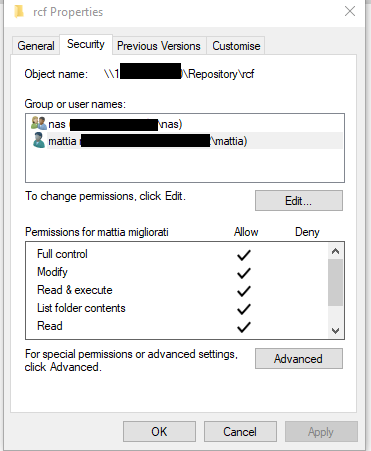Open the Previous Versions tab
The width and height of the screenshot is (371, 451).
[x=159, y=46]
